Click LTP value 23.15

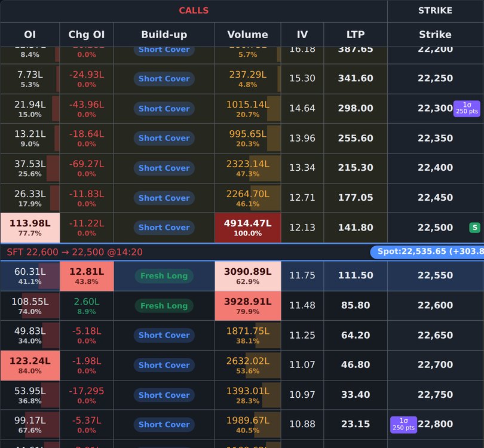point(356,424)
